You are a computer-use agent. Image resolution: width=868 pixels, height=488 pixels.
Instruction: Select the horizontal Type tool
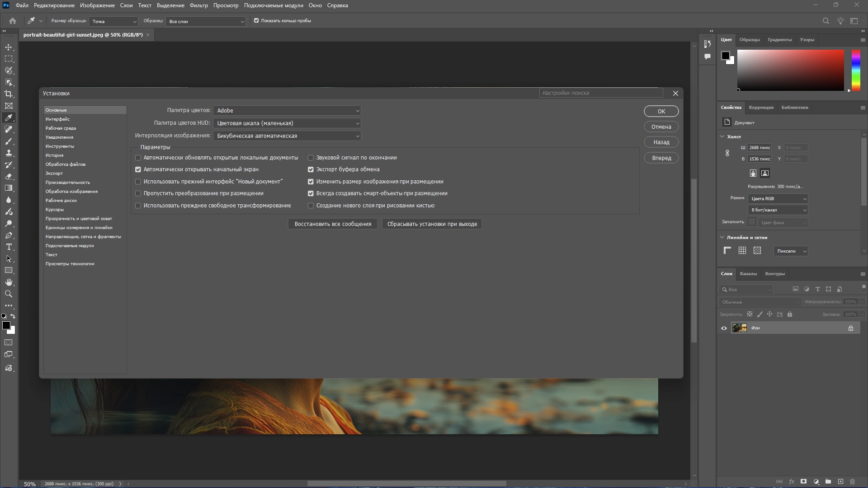(9, 247)
